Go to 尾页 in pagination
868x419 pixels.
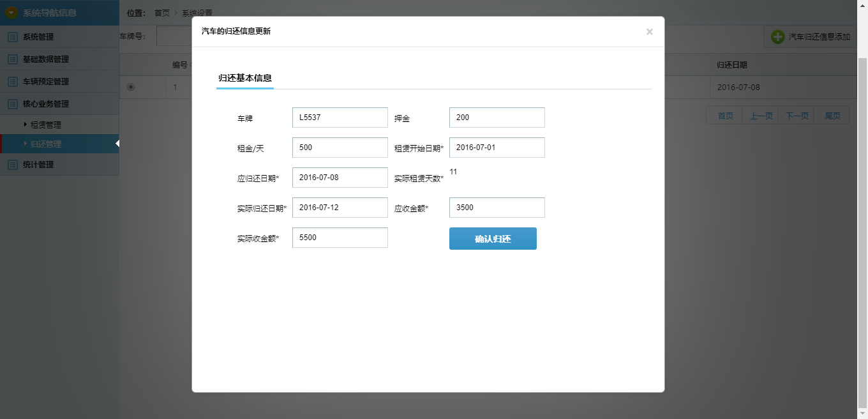[x=833, y=115]
